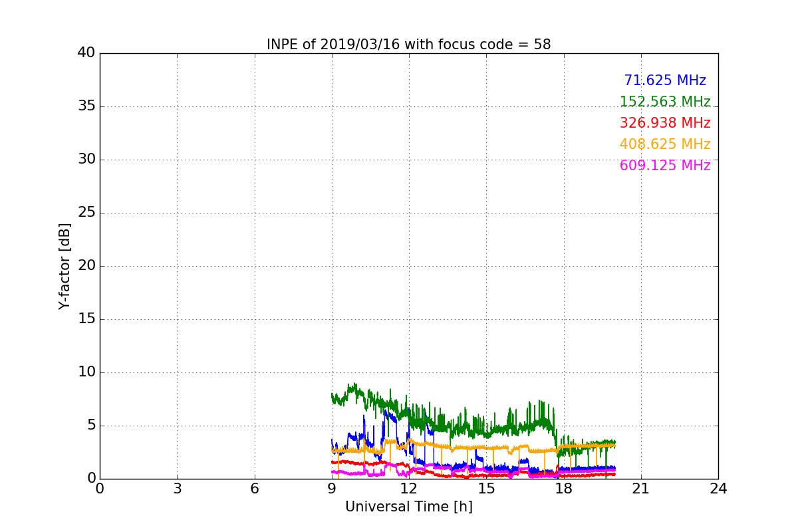
Task: Click the x-axis tick label 21
Action: (x=641, y=489)
